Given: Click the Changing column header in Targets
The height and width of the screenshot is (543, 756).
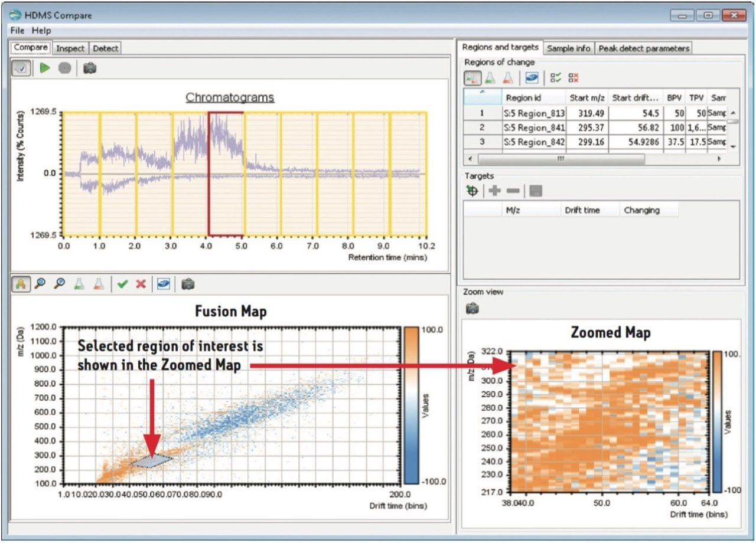Looking at the screenshot, I should [649, 210].
